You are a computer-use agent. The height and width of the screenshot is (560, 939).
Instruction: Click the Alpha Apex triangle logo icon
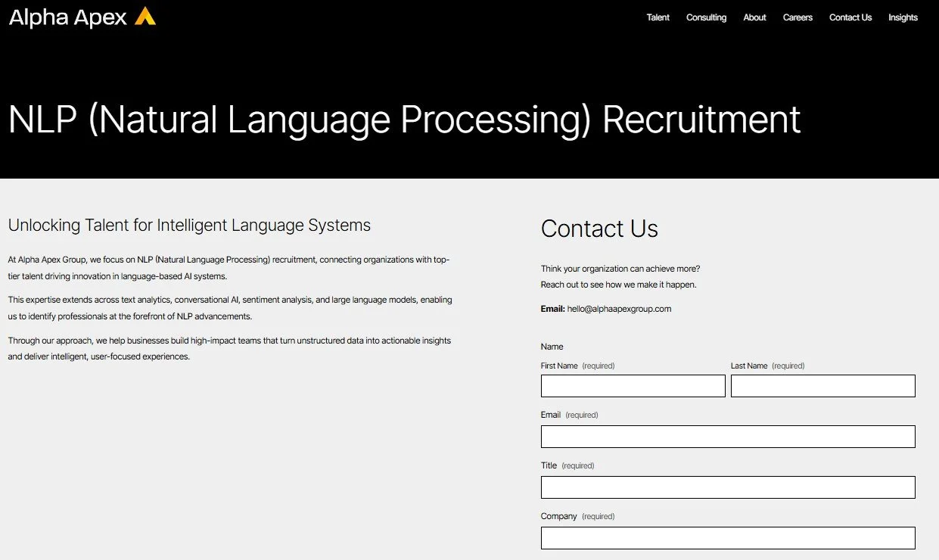pyautogui.click(x=145, y=16)
